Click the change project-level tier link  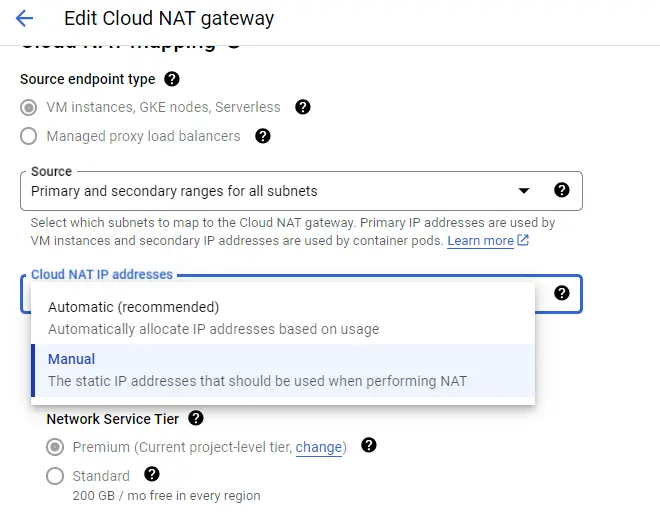319,447
